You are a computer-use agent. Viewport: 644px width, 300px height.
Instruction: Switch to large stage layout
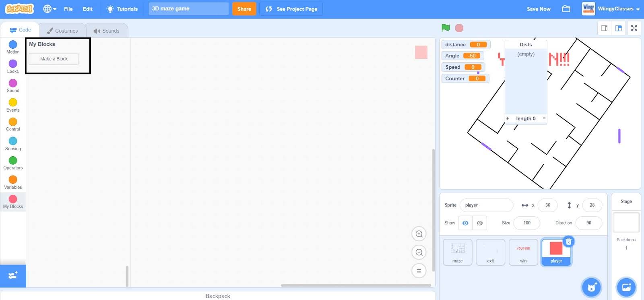(x=619, y=28)
